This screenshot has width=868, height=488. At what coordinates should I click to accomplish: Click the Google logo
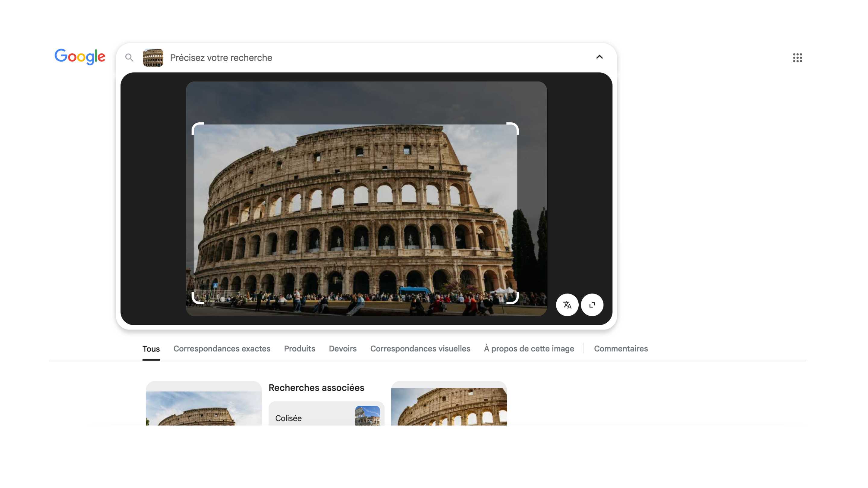[80, 57]
